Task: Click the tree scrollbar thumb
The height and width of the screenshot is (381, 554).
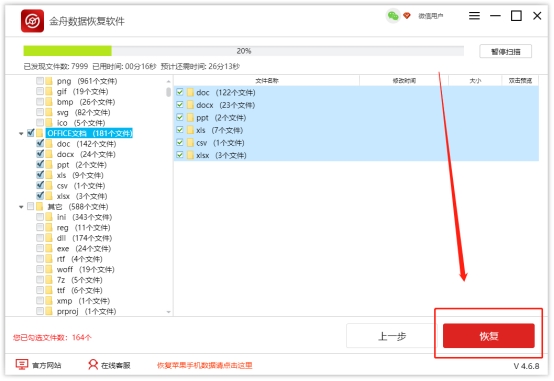Action: click(x=169, y=92)
